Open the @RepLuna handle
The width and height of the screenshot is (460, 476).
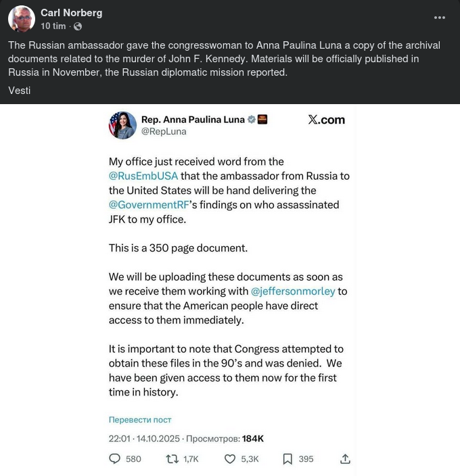tap(163, 131)
